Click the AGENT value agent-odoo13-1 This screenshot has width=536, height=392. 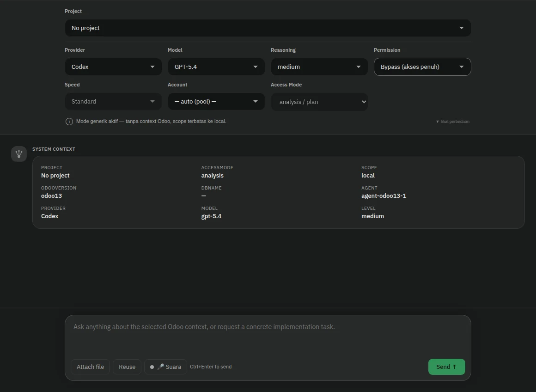pyautogui.click(x=384, y=196)
